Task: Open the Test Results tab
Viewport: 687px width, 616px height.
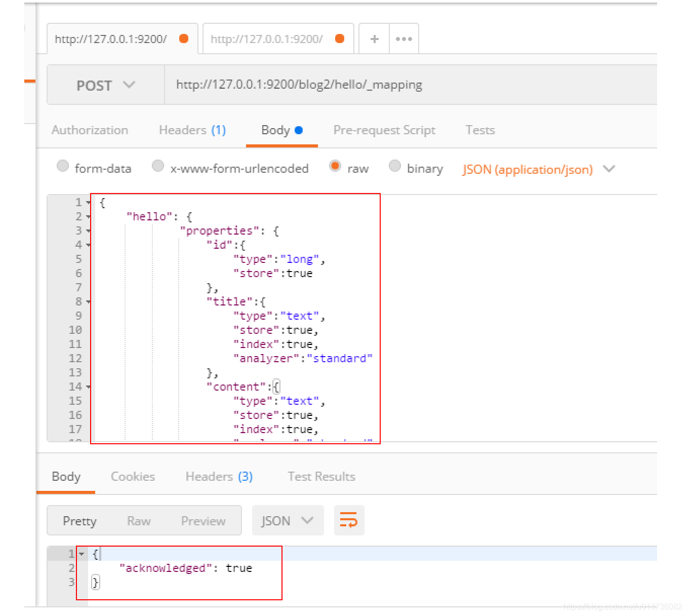Action: click(x=321, y=477)
